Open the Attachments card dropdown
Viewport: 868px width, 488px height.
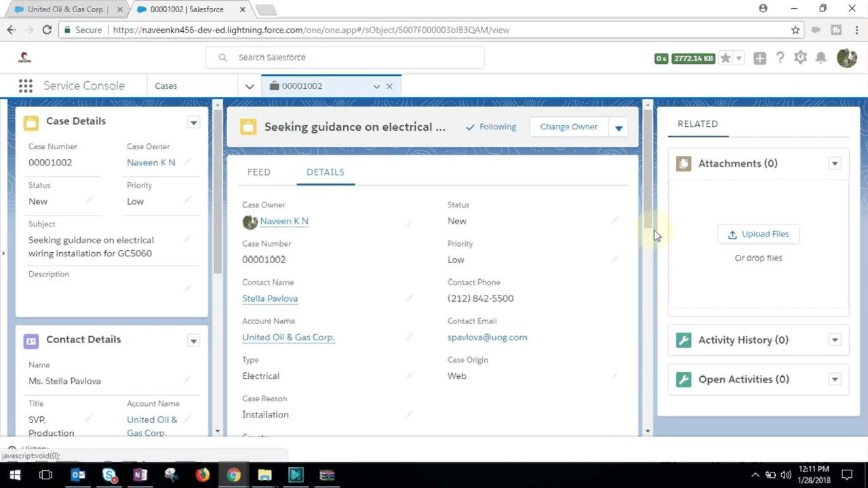(835, 163)
